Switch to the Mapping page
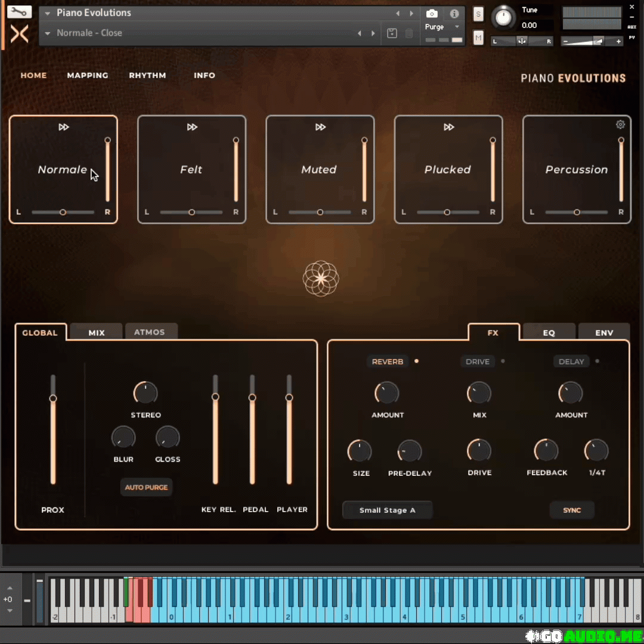644x644 pixels. pyautogui.click(x=88, y=75)
